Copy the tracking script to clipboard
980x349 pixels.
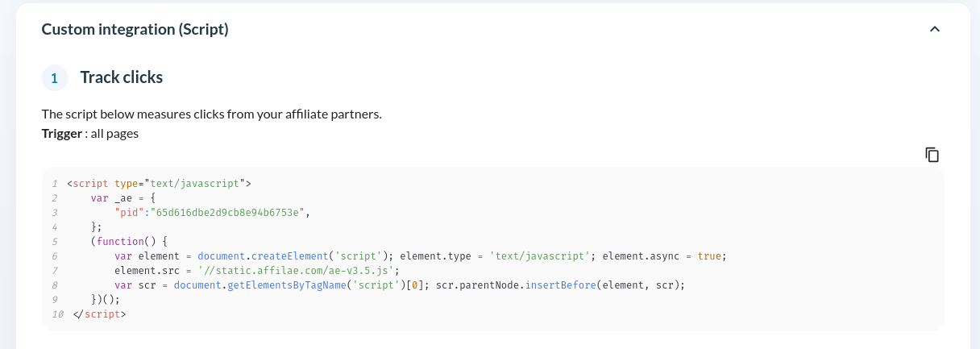(932, 155)
